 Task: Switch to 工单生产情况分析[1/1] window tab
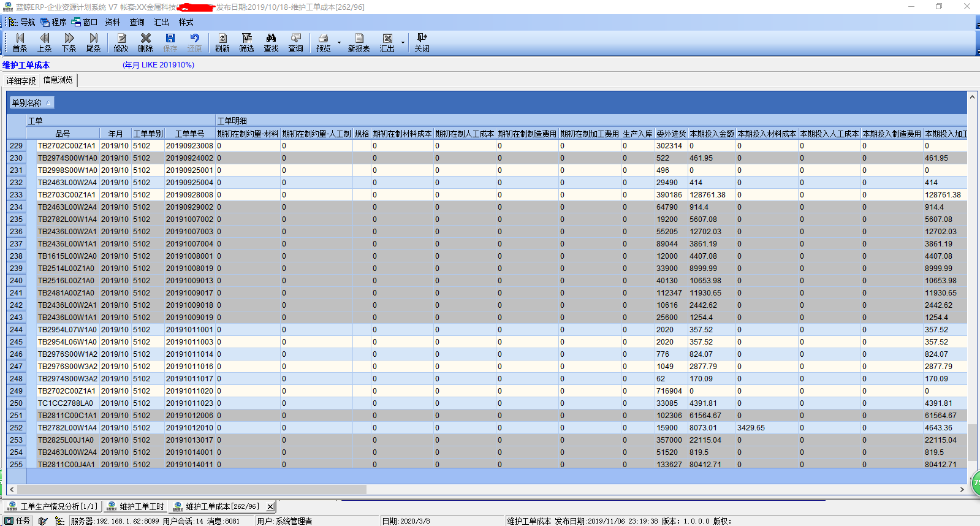click(53, 506)
